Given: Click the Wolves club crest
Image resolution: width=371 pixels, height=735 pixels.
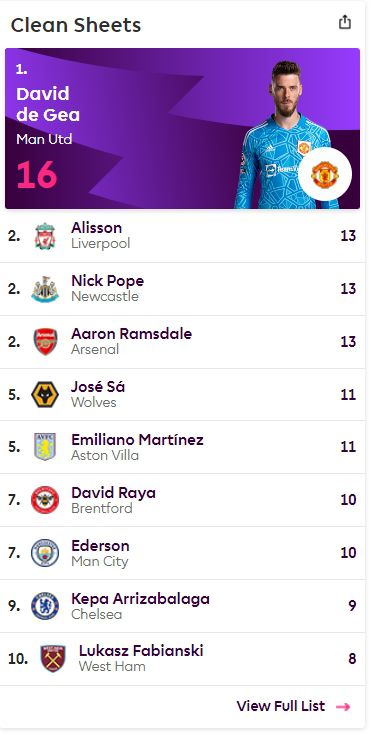Looking at the screenshot, I should point(45,394).
